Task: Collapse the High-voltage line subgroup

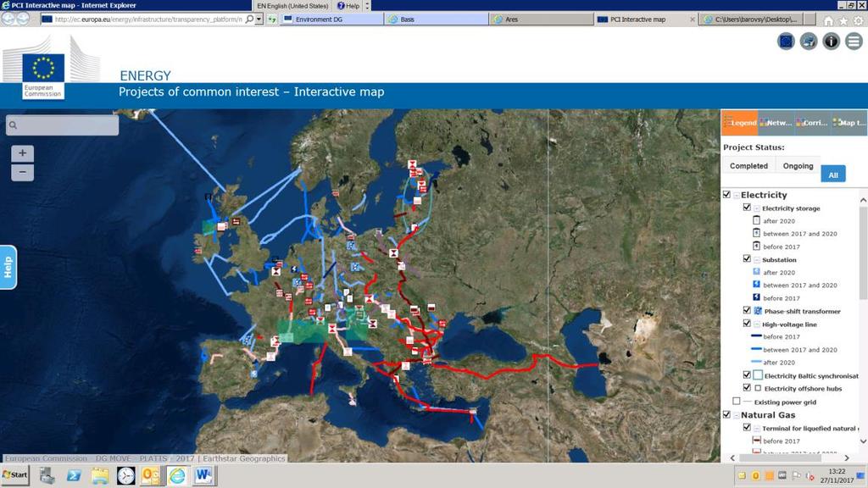Action: [757, 324]
